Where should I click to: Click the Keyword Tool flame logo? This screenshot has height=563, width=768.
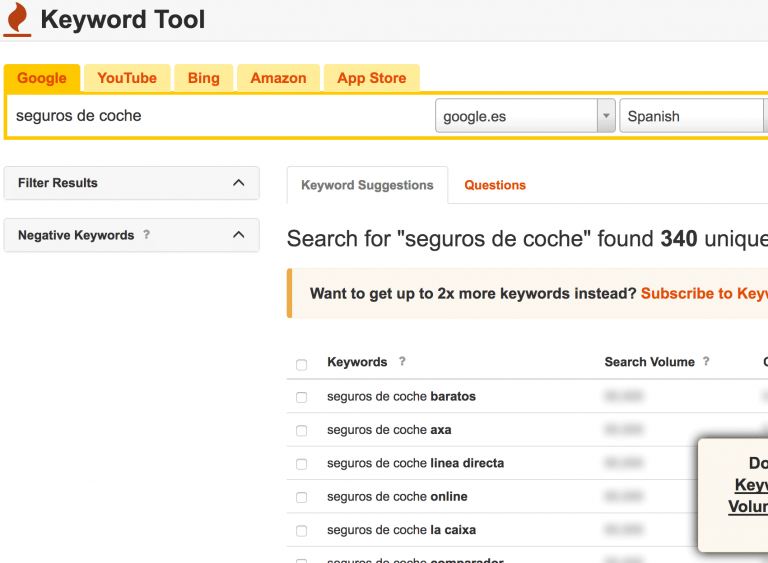(18, 19)
